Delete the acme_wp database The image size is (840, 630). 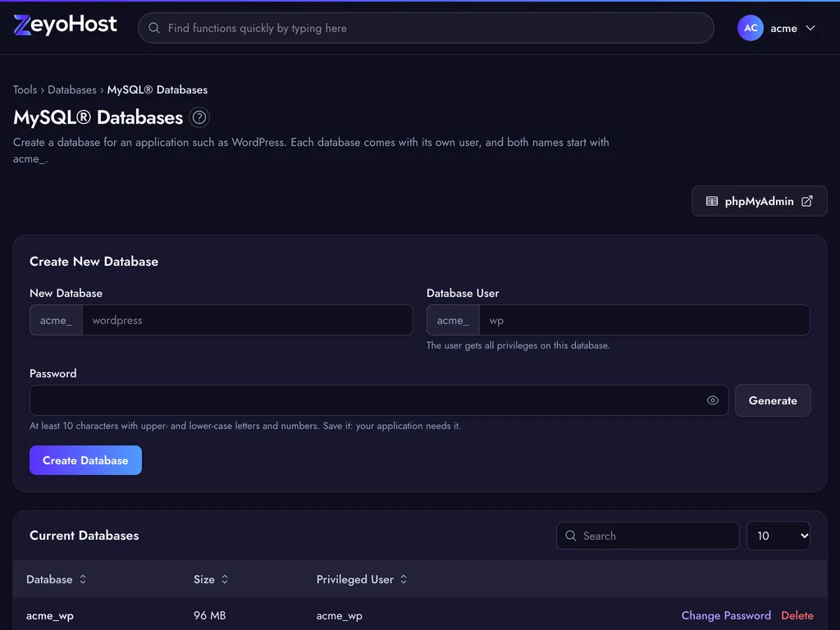797,615
